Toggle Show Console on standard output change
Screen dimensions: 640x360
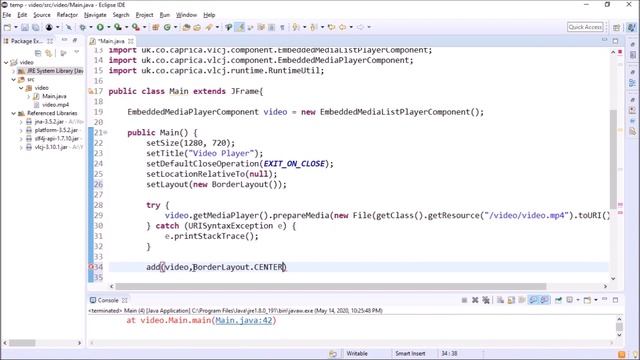(x=533, y=300)
